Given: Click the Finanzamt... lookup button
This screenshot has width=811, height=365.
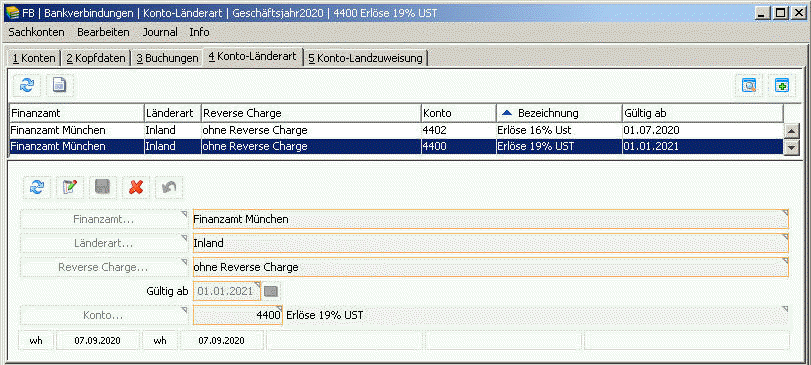Looking at the screenshot, I should (104, 219).
